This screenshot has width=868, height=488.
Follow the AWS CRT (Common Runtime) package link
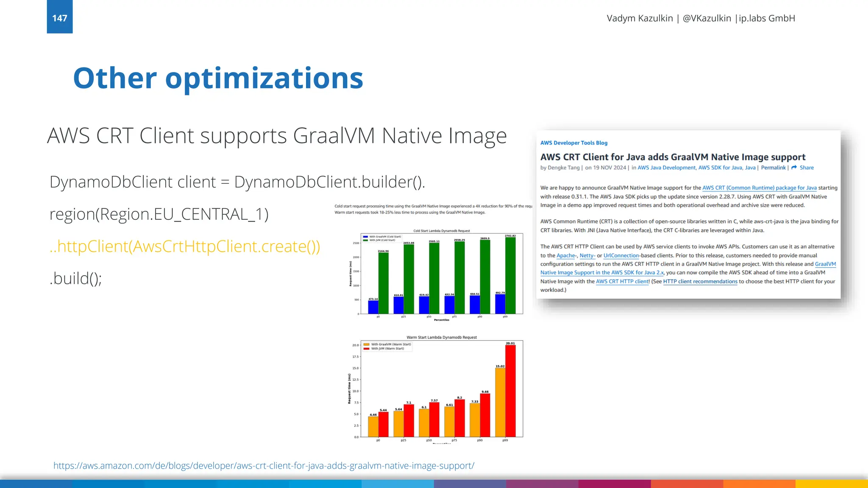click(x=759, y=188)
